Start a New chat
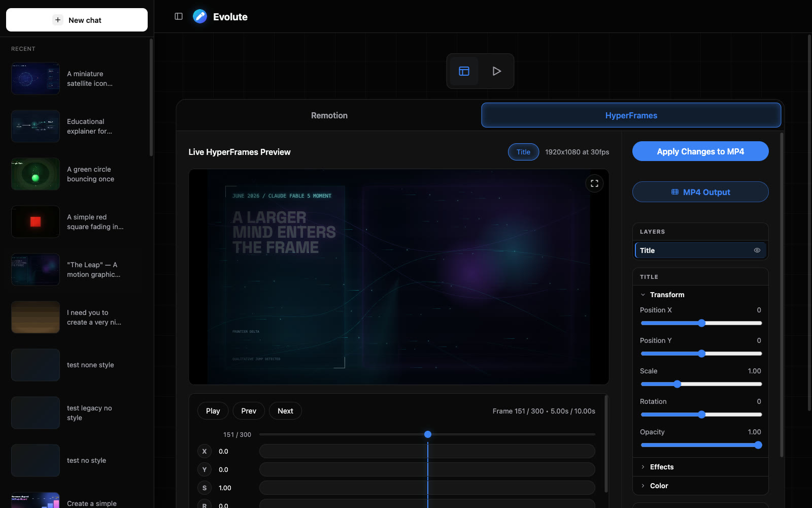Viewport: 812px width, 508px height. [77, 20]
